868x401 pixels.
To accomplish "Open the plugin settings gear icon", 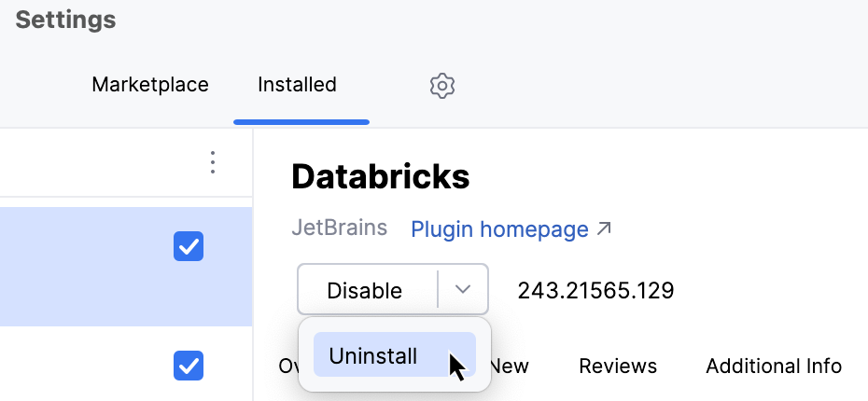I will point(441,86).
